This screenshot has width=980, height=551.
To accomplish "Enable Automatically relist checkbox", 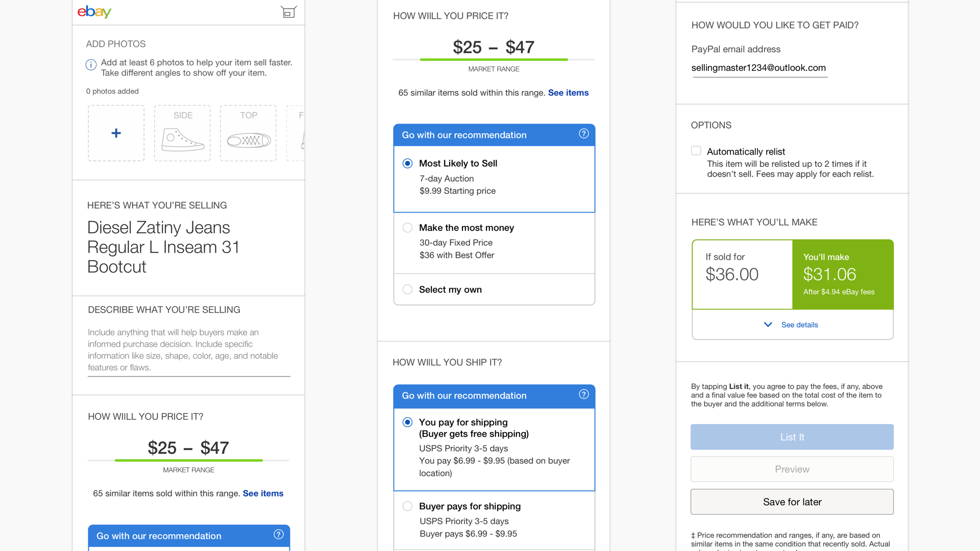I will [696, 151].
